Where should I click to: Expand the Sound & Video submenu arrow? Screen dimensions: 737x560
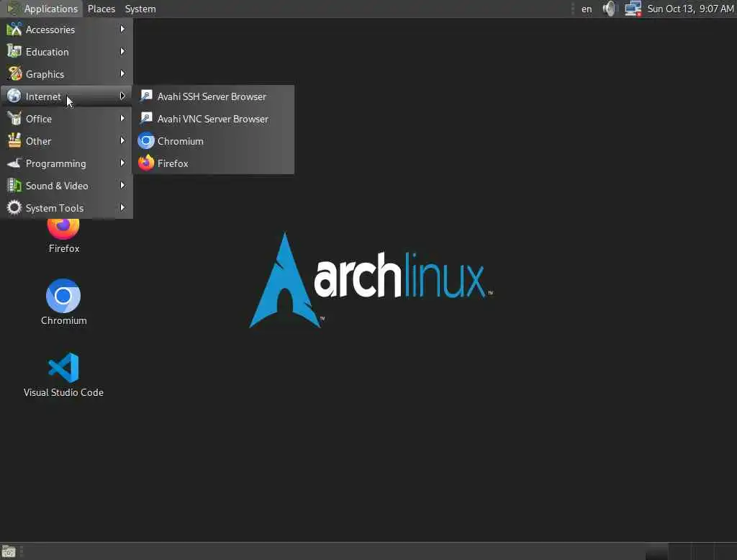pyautogui.click(x=122, y=185)
